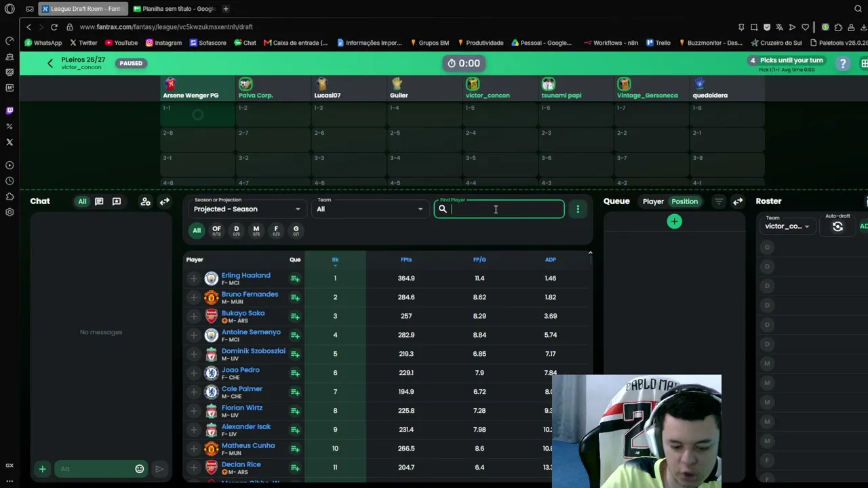Image resolution: width=868 pixels, height=488 pixels.
Task: Queue Bruno Fernandes with the green icon
Action: pyautogui.click(x=295, y=298)
